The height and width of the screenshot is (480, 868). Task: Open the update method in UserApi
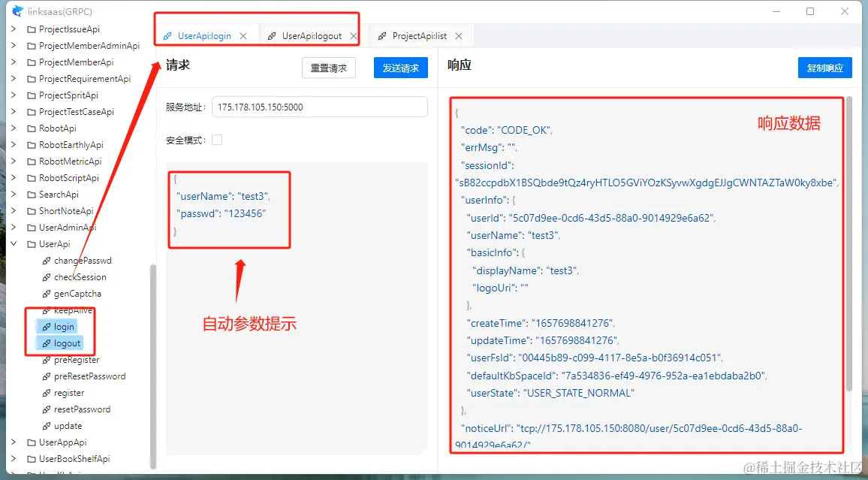[68, 427]
